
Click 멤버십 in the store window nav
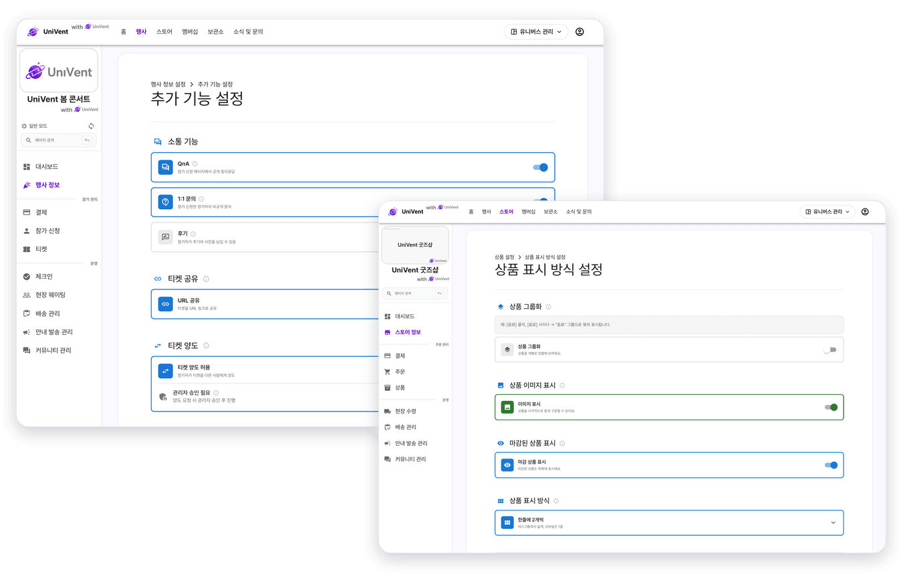529,212
